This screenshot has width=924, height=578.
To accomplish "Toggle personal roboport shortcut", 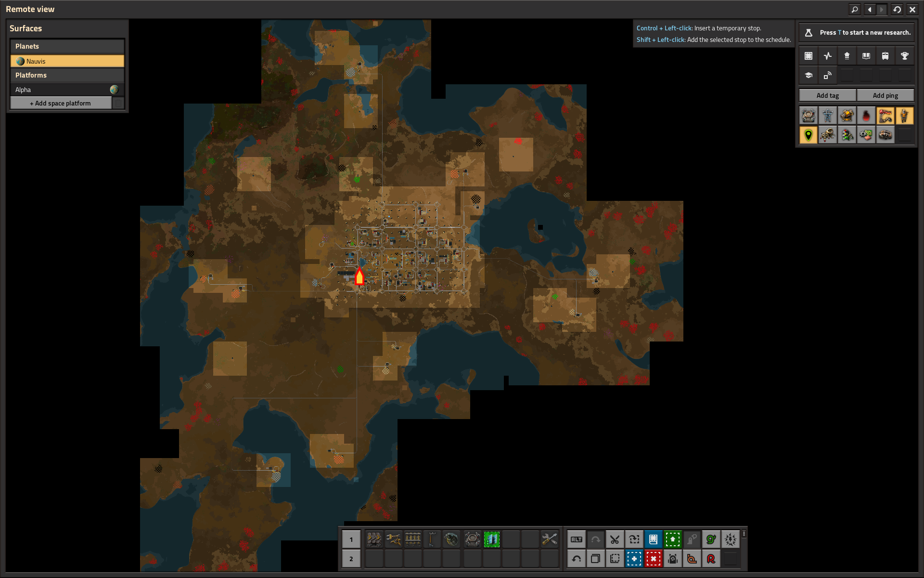I will tap(673, 559).
